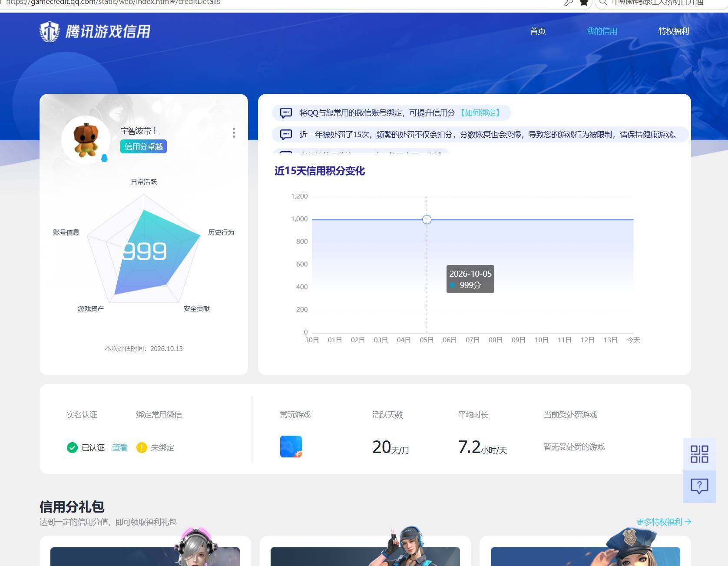Click the pumpkin avatar picture
Screen dimensions: 728x566
click(86, 139)
